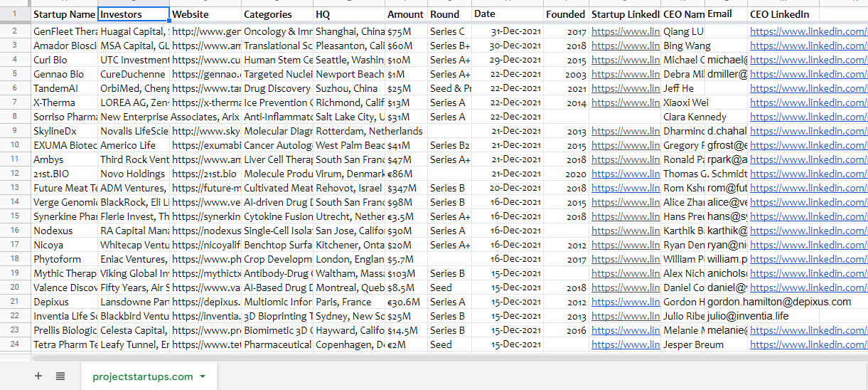Click the €30.6M amount cell
Image resolution: width=868 pixels, height=390 pixels.
pyautogui.click(x=407, y=302)
